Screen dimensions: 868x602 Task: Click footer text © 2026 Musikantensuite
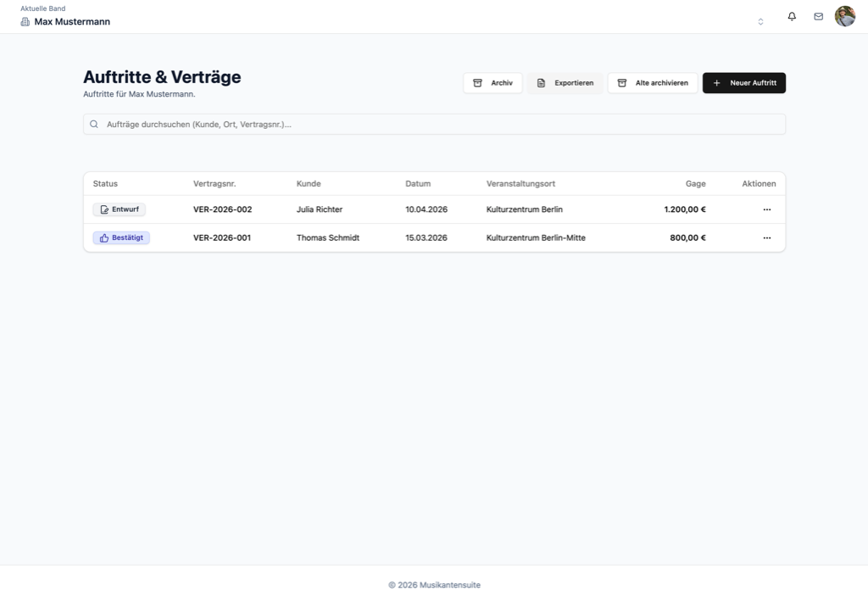point(434,585)
